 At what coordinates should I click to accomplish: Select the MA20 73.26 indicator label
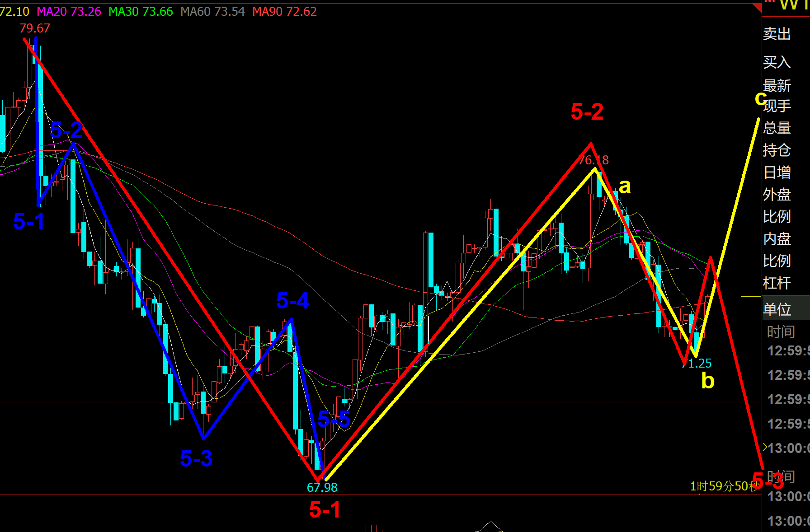[x=69, y=12]
